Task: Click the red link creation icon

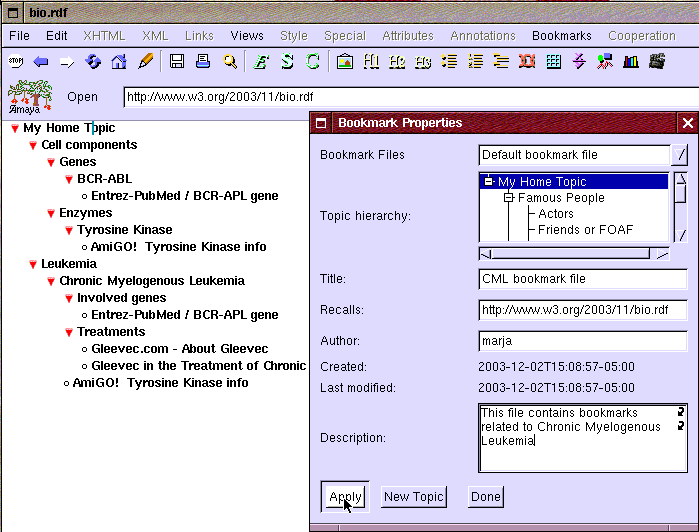Action: pyautogui.click(x=527, y=62)
